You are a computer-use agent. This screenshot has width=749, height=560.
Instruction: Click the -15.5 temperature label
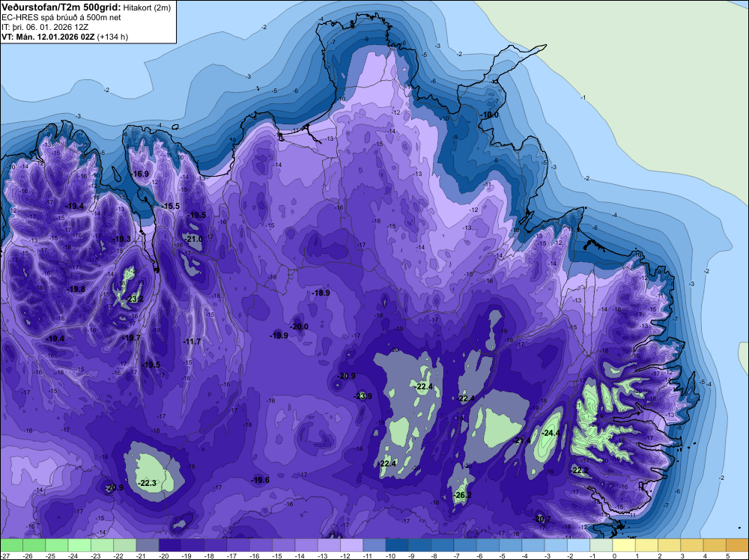170,206
